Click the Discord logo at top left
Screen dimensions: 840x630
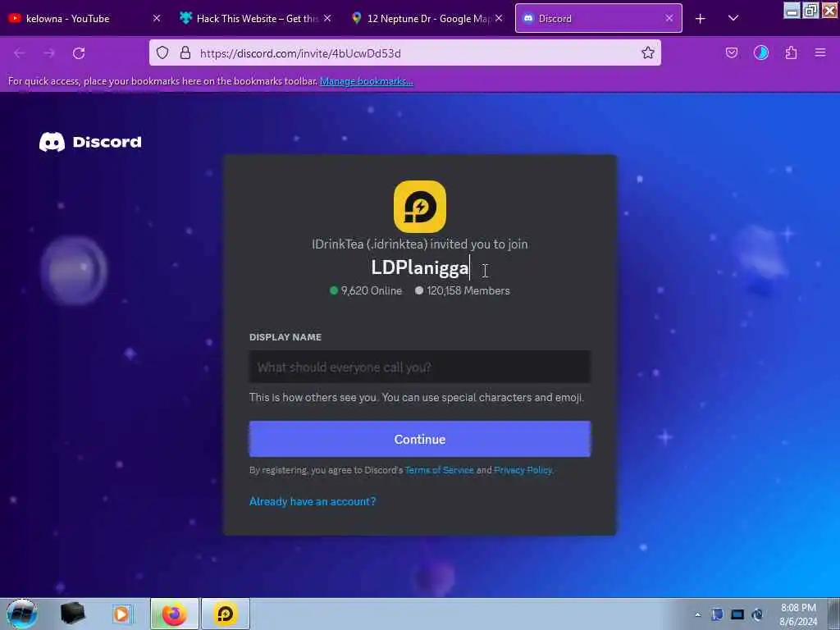pyautogui.click(x=90, y=142)
